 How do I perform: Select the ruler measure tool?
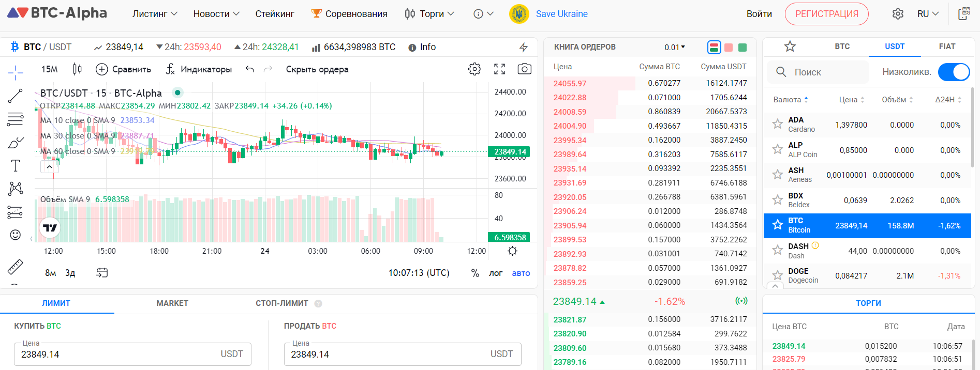16,267
